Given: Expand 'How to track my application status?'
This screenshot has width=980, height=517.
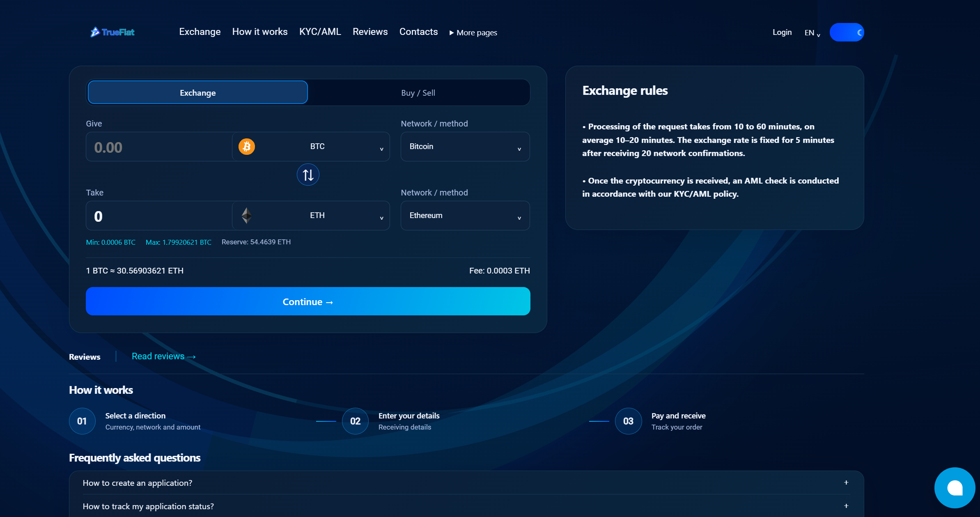Looking at the screenshot, I should [x=466, y=506].
